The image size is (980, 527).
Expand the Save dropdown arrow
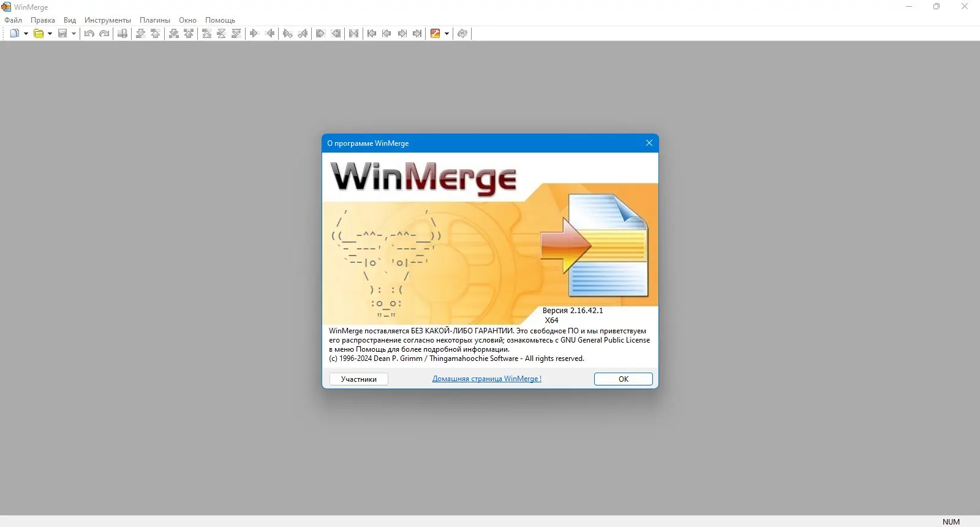coord(73,34)
